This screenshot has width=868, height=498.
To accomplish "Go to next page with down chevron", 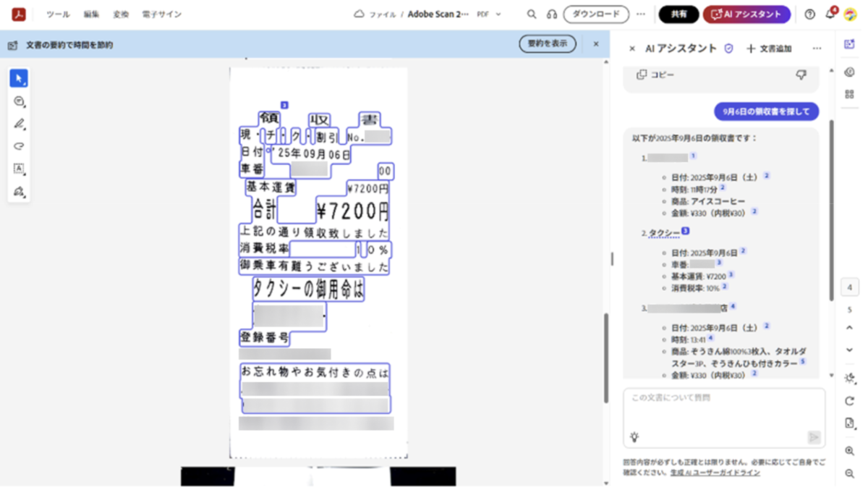I will [x=850, y=350].
